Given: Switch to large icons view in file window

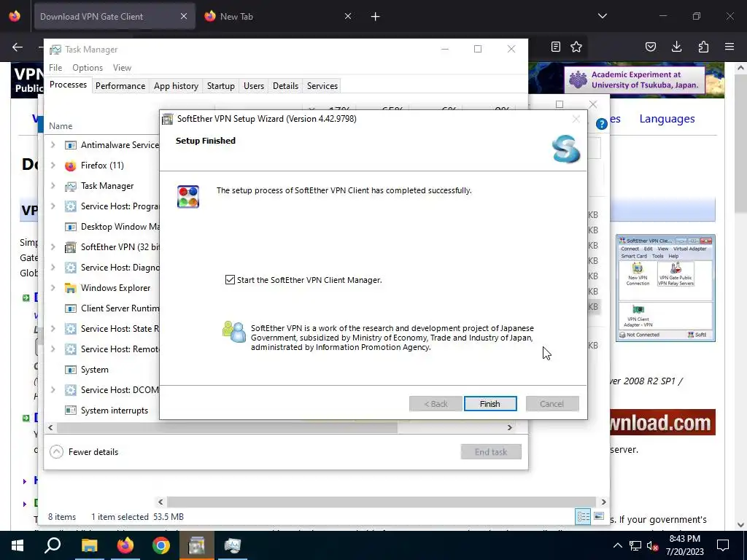Looking at the screenshot, I should tap(599, 516).
